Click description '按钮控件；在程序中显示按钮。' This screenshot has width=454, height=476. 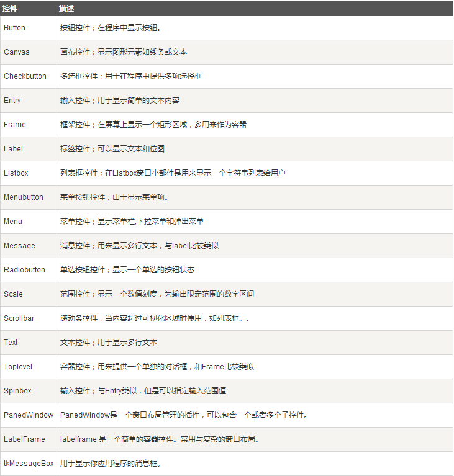click(111, 28)
